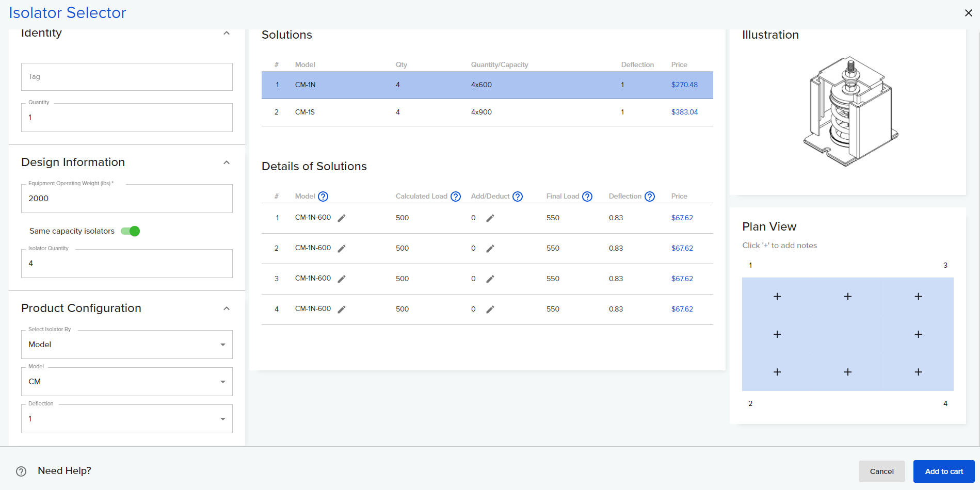Open the Select Isolator By dropdown

coord(126,345)
